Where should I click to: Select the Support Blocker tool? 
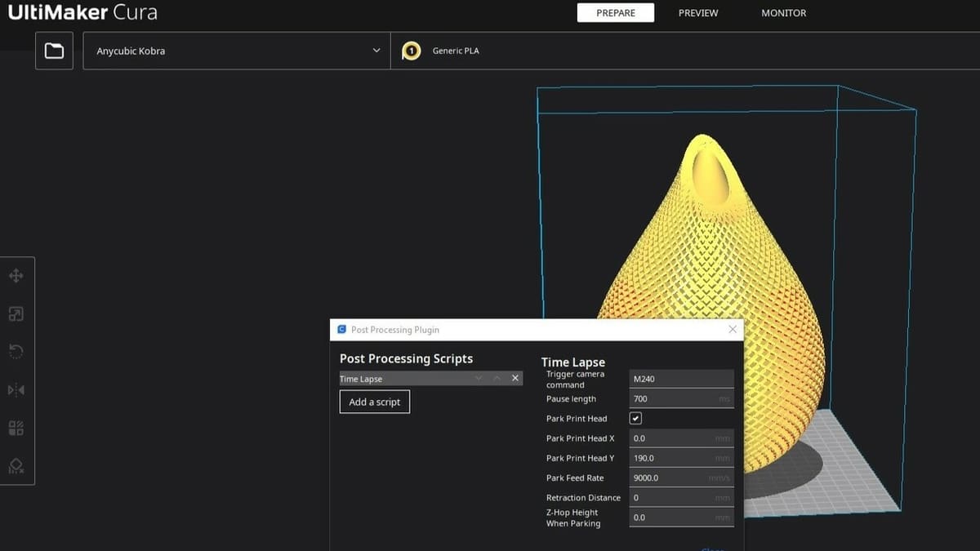click(x=16, y=466)
